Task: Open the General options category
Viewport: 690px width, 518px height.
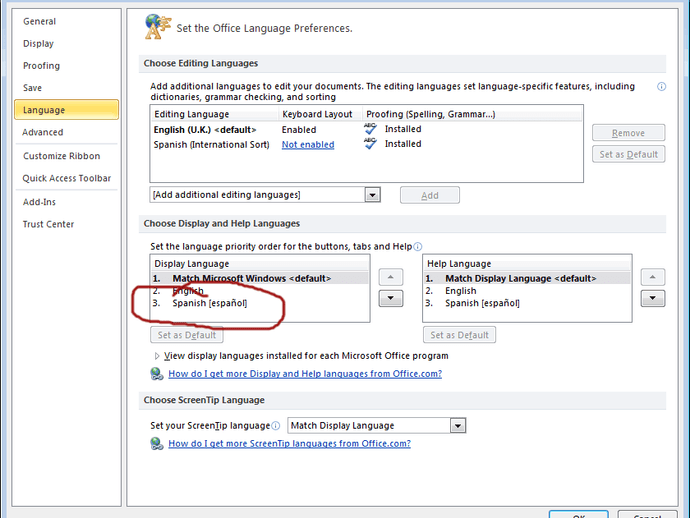Action: tap(40, 21)
